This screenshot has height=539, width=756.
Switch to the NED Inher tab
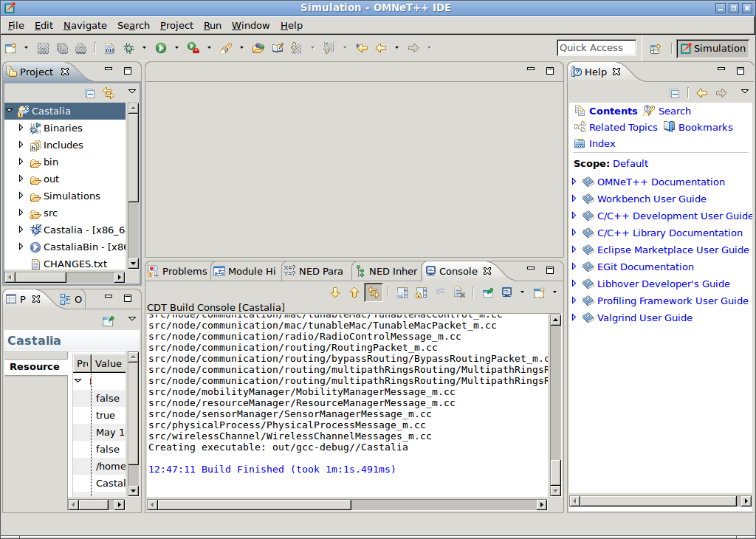tap(387, 271)
